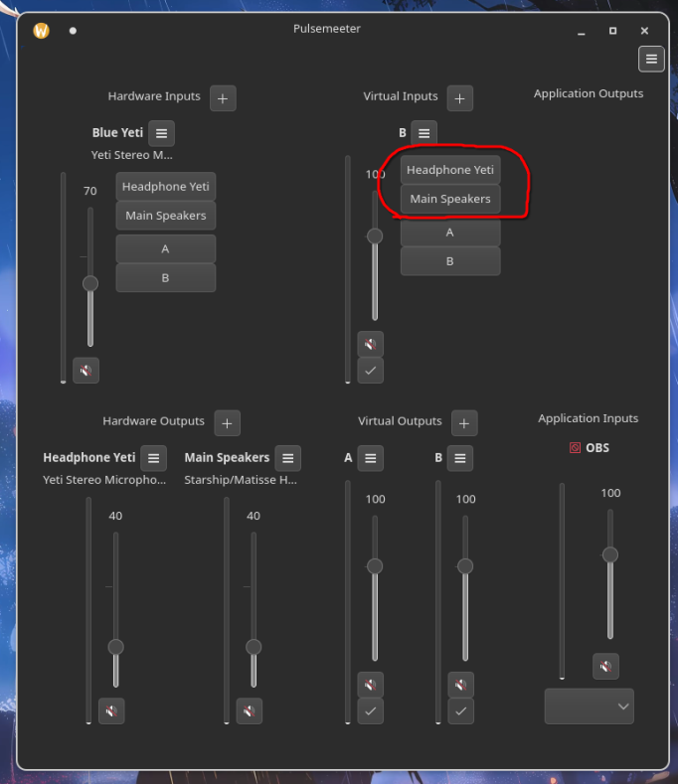This screenshot has width=678, height=784.
Task: Toggle the checkmark under virtual output A
Action: pyautogui.click(x=371, y=711)
